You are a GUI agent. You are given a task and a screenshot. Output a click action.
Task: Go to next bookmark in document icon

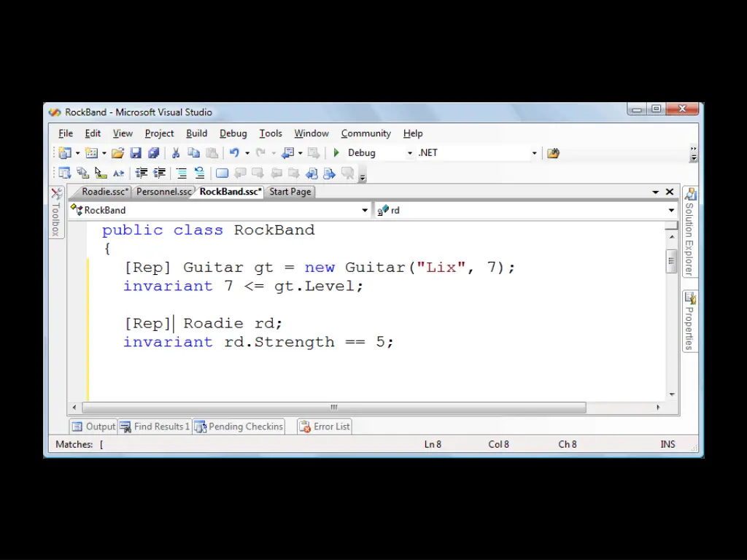coord(329,174)
